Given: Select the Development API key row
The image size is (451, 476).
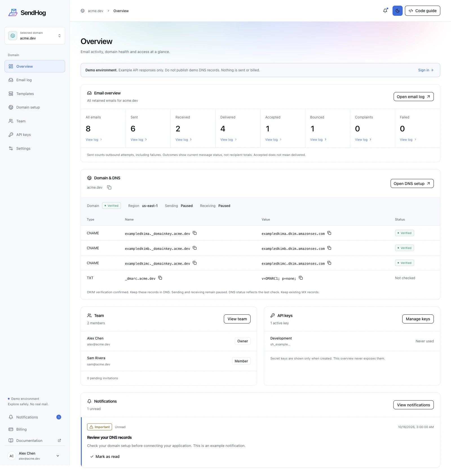Looking at the screenshot, I should tap(352, 341).
